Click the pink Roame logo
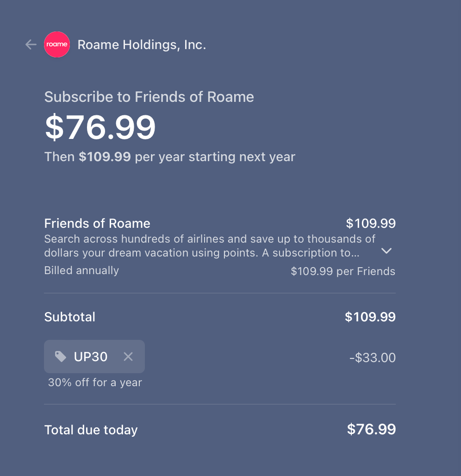The height and width of the screenshot is (476, 461). pyautogui.click(x=56, y=44)
